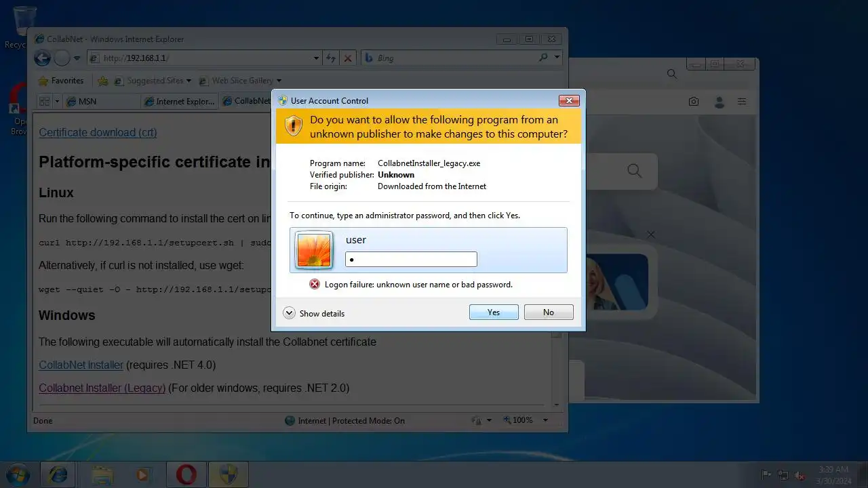
Task: Click the Bing search magnifier icon
Action: (543, 58)
